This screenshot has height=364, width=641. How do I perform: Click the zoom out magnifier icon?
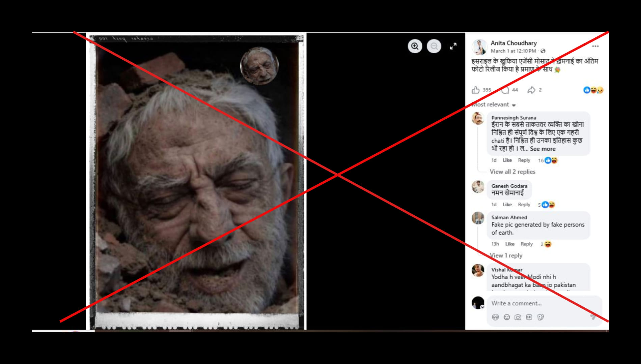[434, 46]
